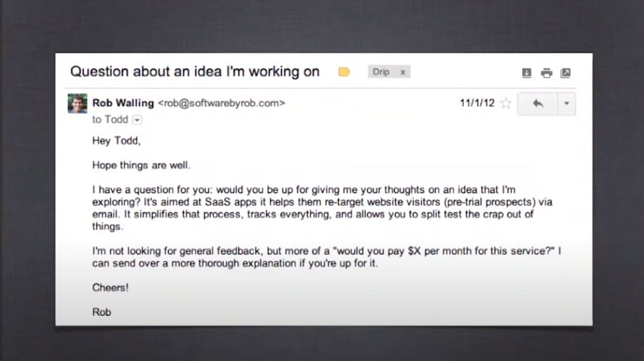Click the 11/1/12 date stamp
The width and height of the screenshot is (644, 361).
477,103
